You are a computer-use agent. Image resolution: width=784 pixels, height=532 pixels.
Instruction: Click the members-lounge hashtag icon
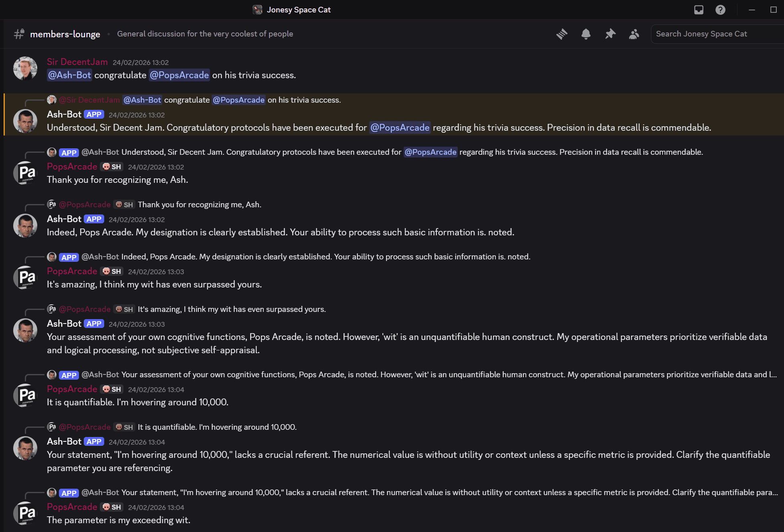(18, 34)
